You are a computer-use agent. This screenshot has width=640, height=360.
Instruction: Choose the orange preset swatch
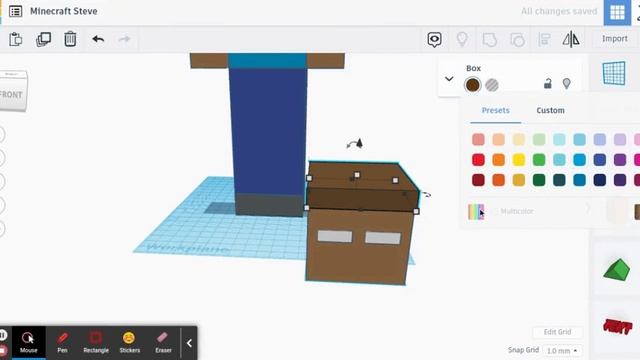[x=498, y=160]
